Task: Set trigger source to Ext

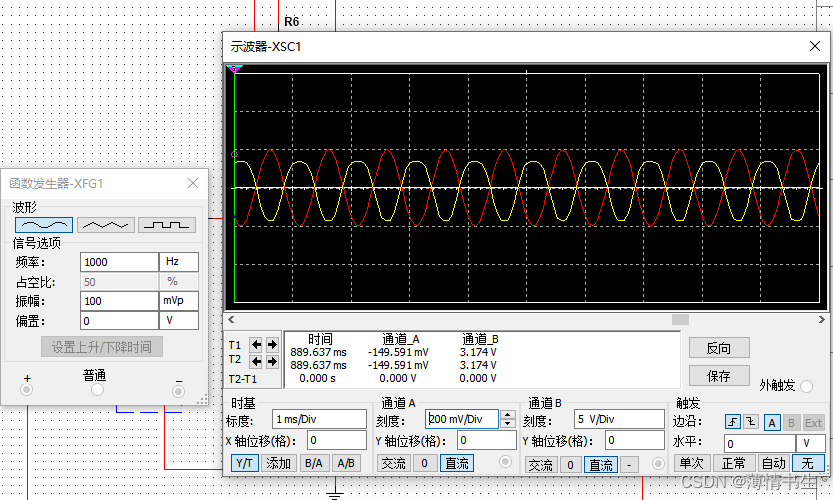Action: click(813, 423)
